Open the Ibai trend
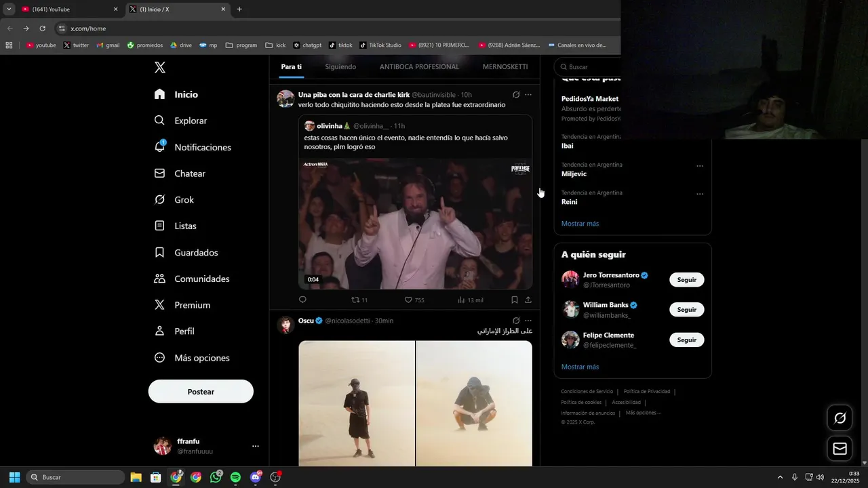Screen dimensions: 868x488 pyautogui.click(x=568, y=146)
